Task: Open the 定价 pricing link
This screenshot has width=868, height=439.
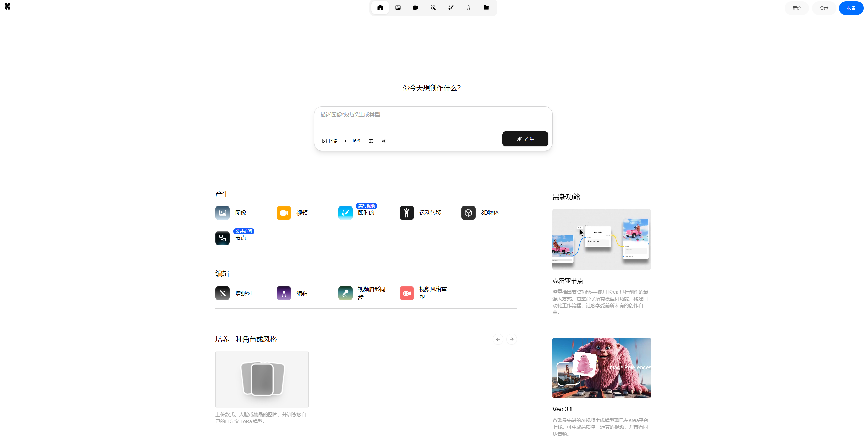Action: point(797,8)
